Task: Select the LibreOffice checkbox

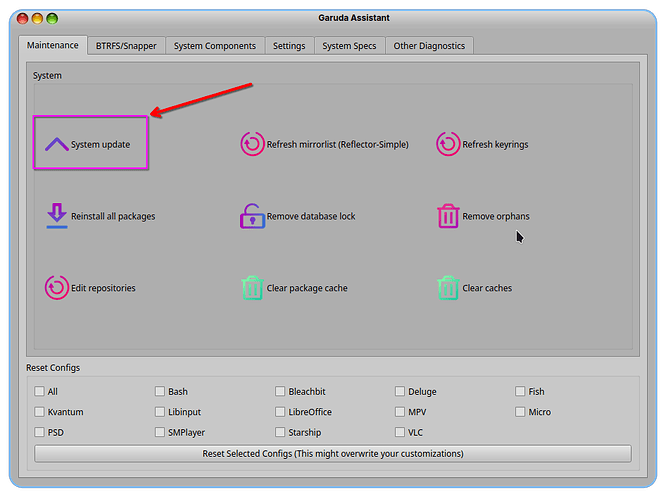Action: [x=280, y=412]
